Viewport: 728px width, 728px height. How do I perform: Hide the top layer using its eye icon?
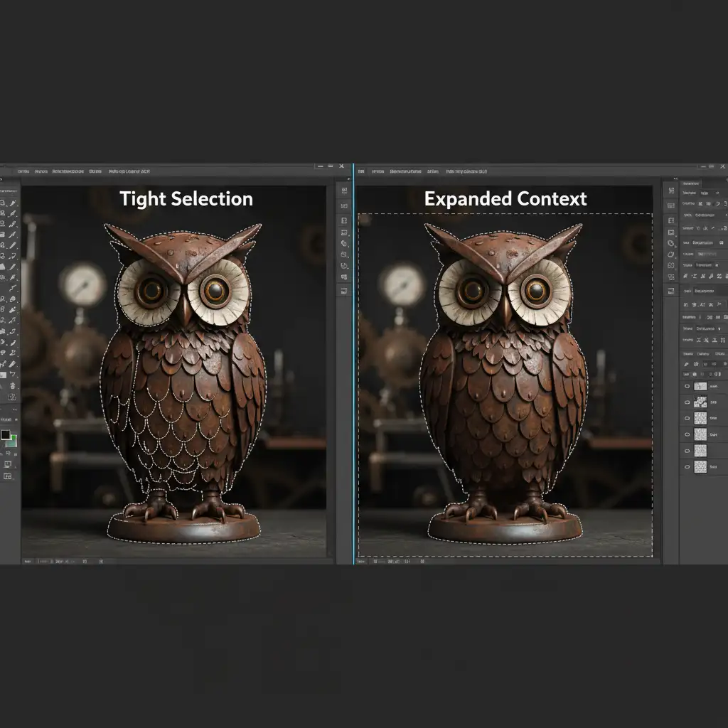pyautogui.click(x=686, y=386)
